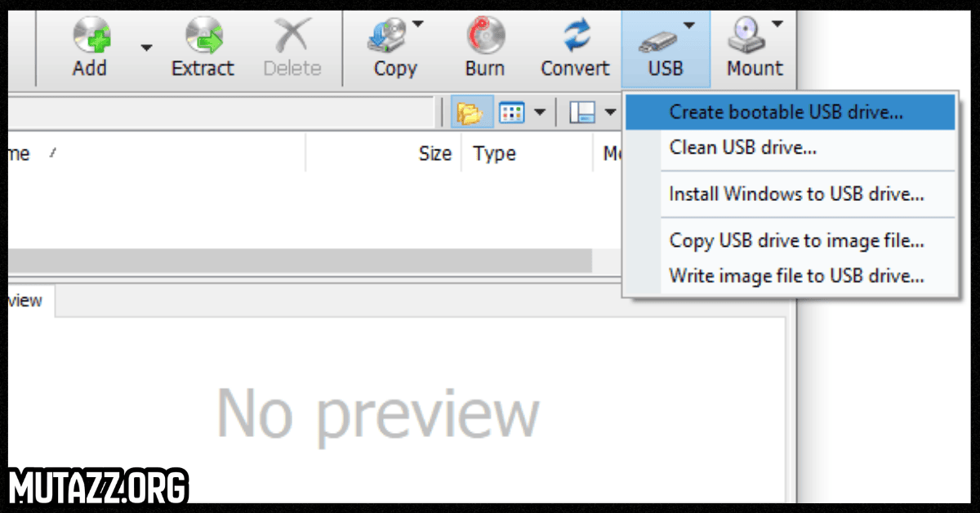Toggle the view mode button
The height and width of the screenshot is (513, 980).
pyautogui.click(x=513, y=112)
